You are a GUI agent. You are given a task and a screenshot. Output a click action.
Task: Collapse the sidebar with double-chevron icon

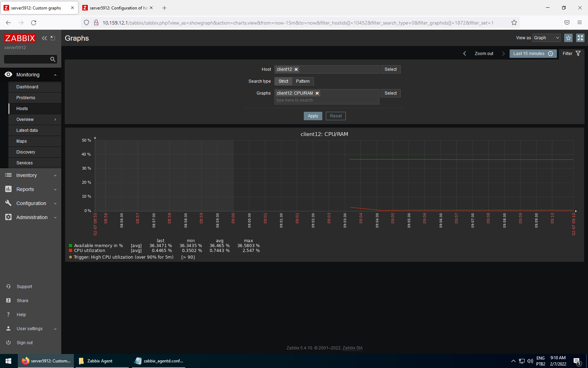44,38
